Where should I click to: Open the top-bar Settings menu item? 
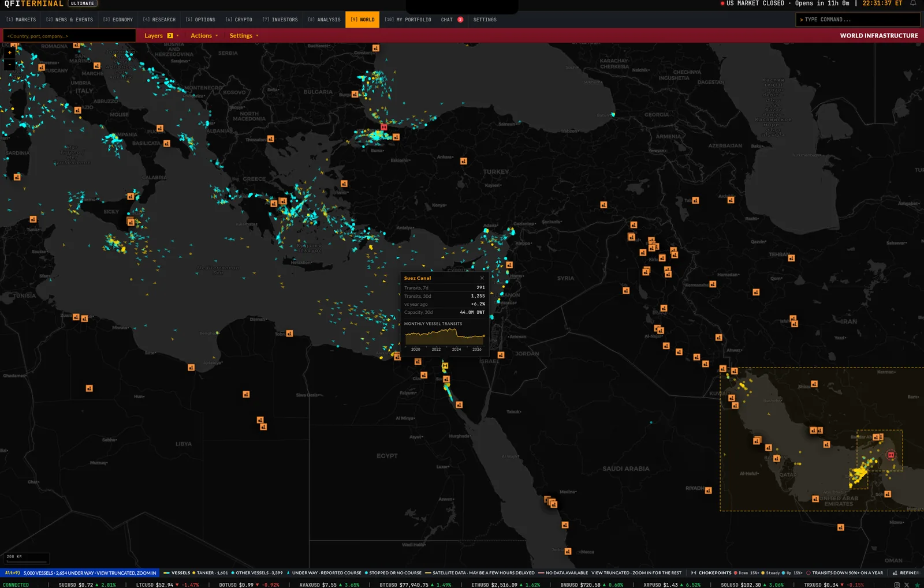(485, 20)
